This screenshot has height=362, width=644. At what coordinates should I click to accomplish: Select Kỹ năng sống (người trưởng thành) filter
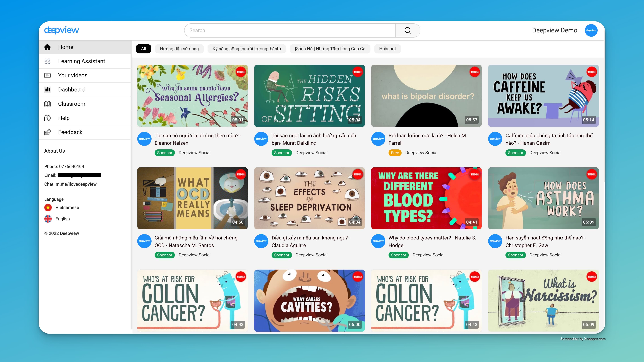(247, 49)
